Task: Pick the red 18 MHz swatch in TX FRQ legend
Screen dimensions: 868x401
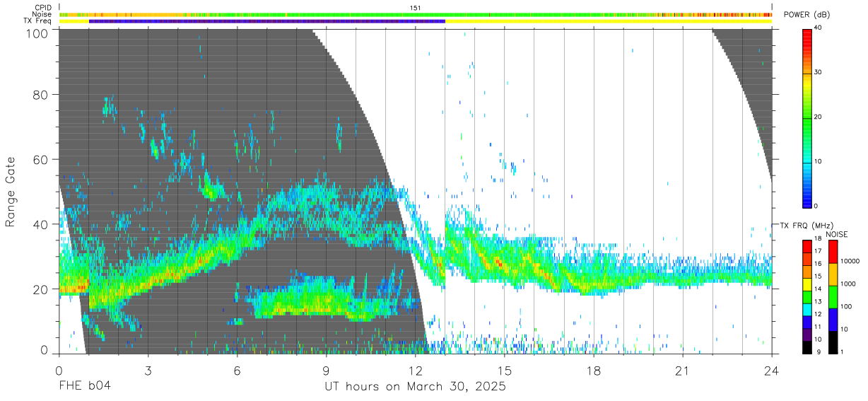Action: pyautogui.click(x=807, y=245)
